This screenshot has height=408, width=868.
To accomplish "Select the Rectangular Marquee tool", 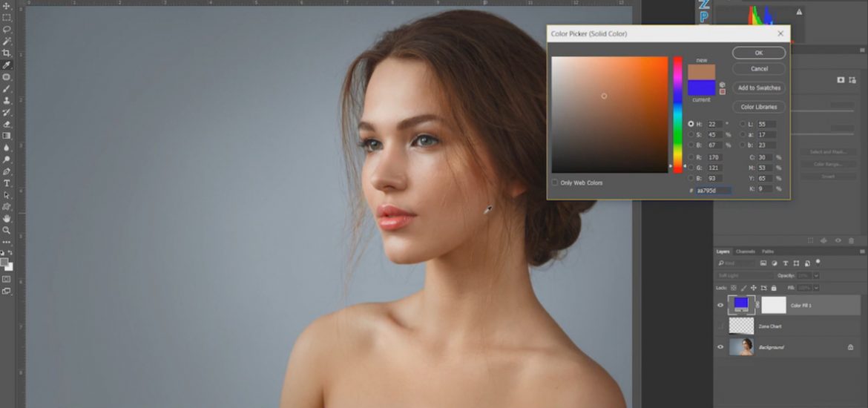I will click(7, 18).
